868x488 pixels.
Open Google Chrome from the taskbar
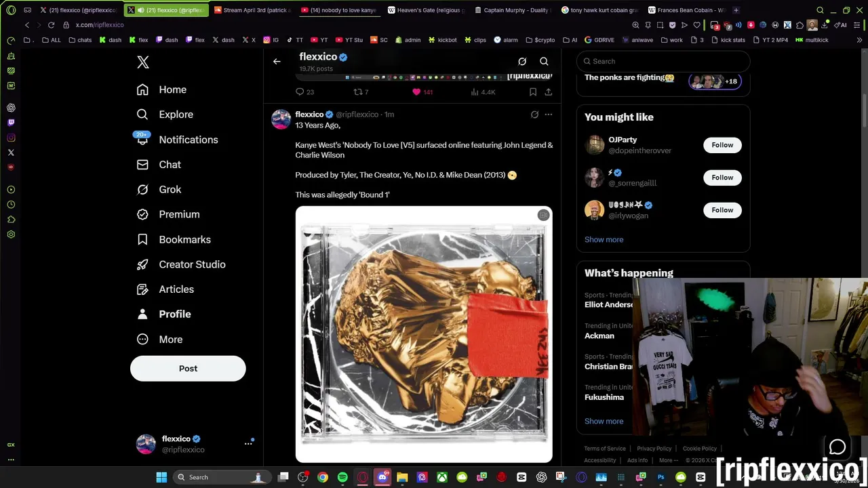click(x=323, y=477)
